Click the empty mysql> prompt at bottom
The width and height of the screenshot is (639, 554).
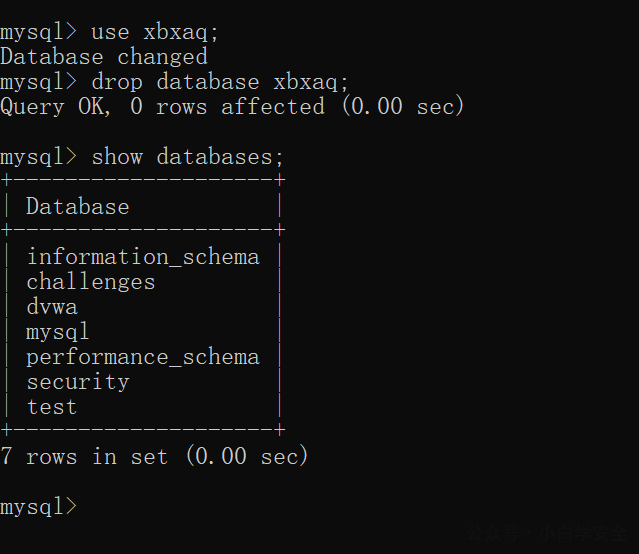coord(39,507)
